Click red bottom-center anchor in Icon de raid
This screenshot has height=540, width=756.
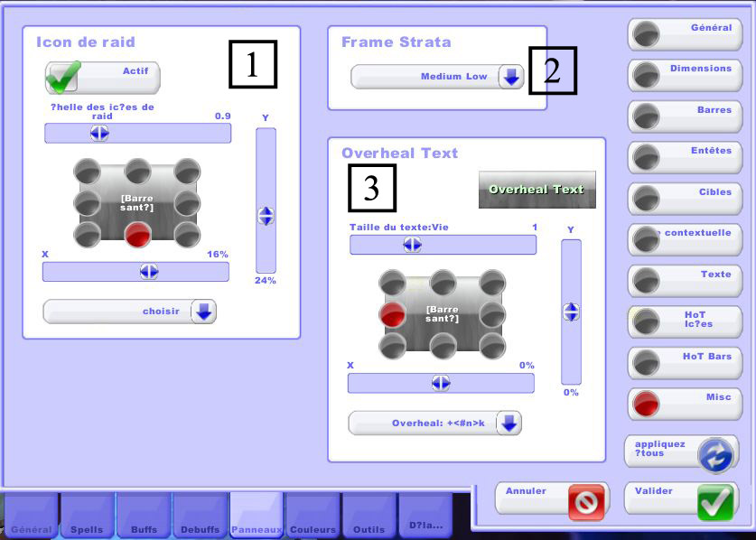point(138,235)
